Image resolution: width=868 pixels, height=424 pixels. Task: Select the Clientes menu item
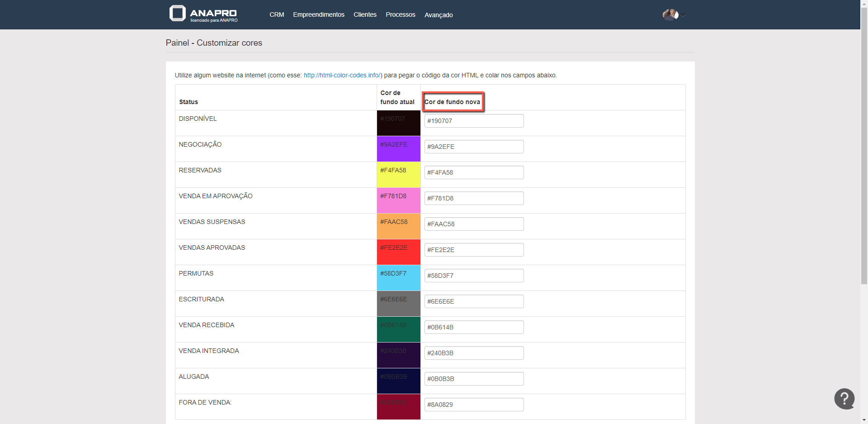tap(365, 15)
